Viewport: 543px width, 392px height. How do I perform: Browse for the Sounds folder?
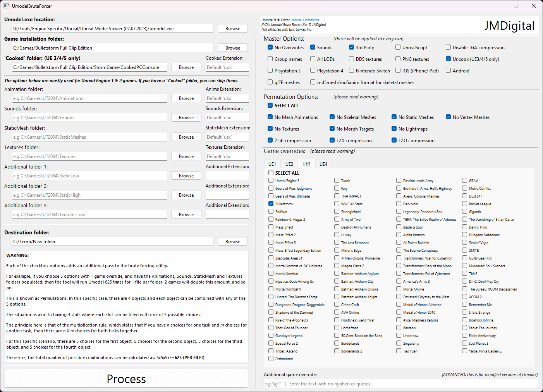(186, 117)
